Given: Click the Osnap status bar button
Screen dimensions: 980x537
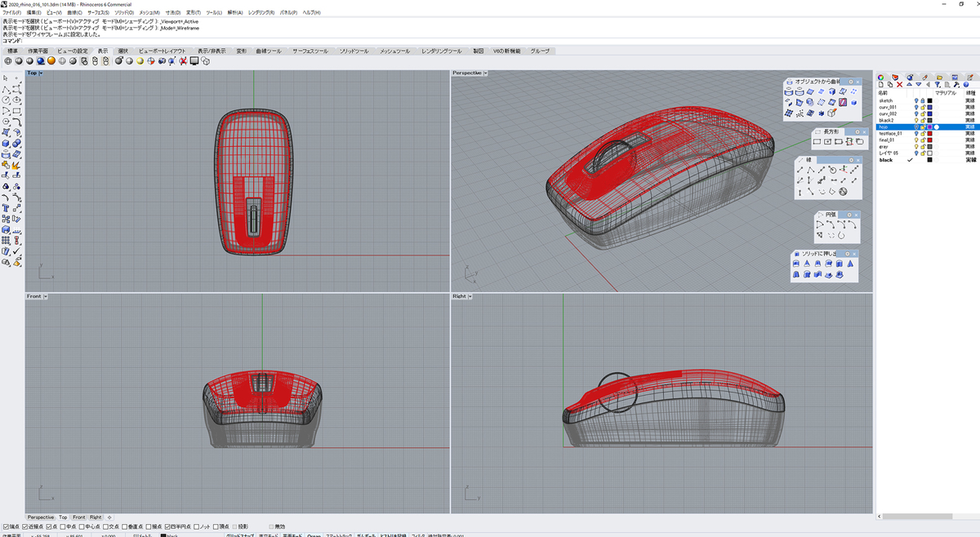Looking at the screenshot, I should 314,535.
